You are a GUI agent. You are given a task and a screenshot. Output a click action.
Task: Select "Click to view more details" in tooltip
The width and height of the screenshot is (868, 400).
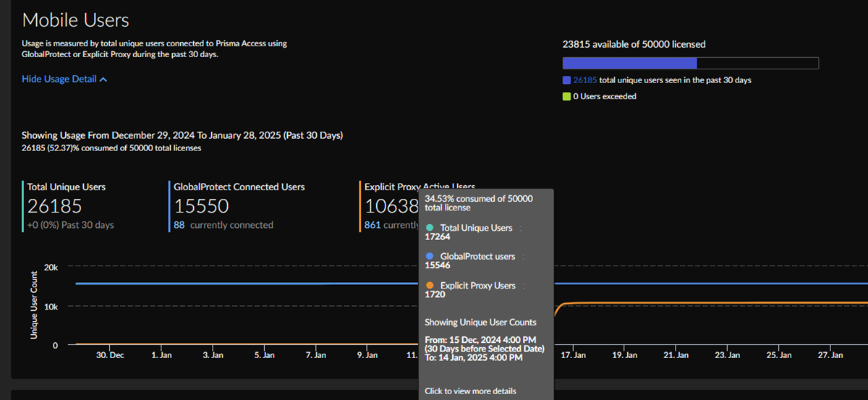(470, 391)
